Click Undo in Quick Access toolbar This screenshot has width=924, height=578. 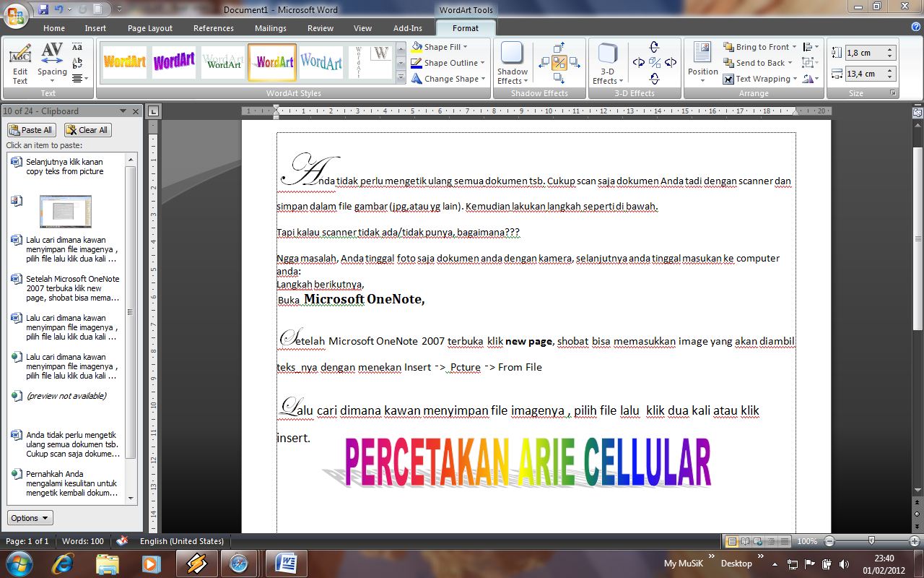click(x=60, y=10)
